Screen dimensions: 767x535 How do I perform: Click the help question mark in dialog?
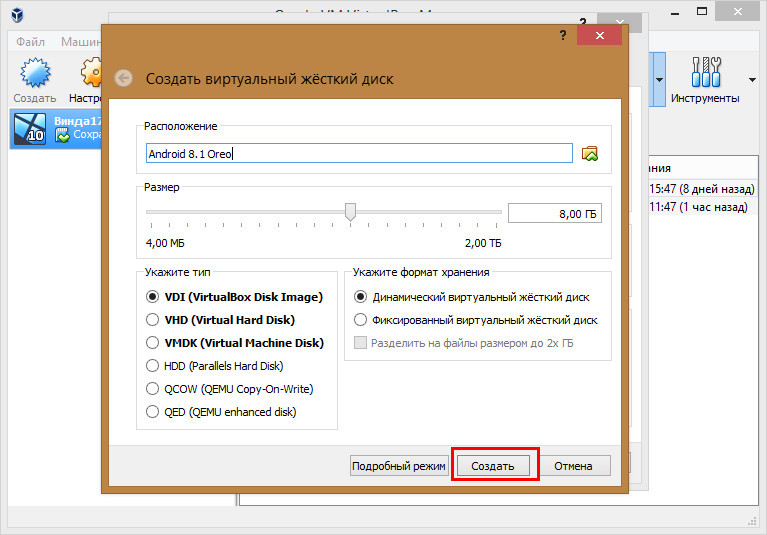coord(563,35)
